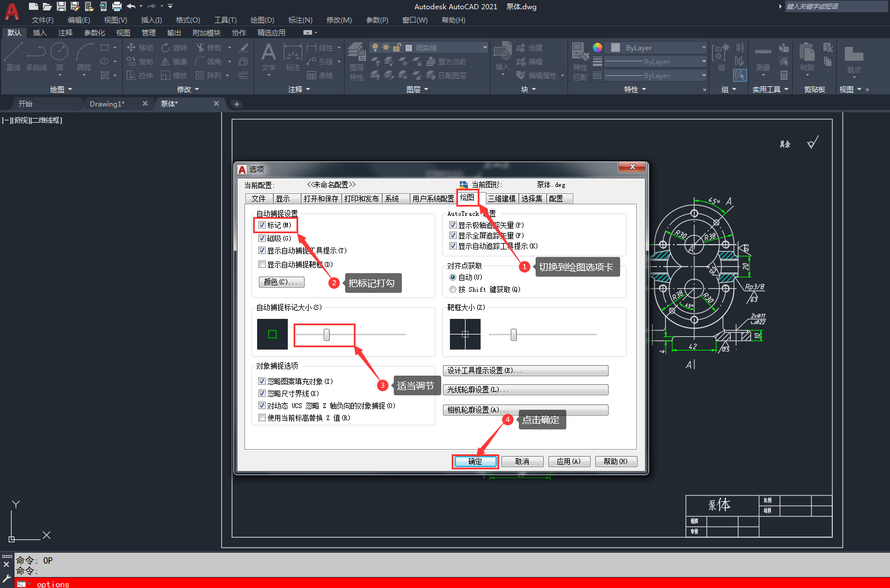The image size is (890, 588).
Task: Toggle the 标记(M) checkbox
Action: [x=262, y=225]
